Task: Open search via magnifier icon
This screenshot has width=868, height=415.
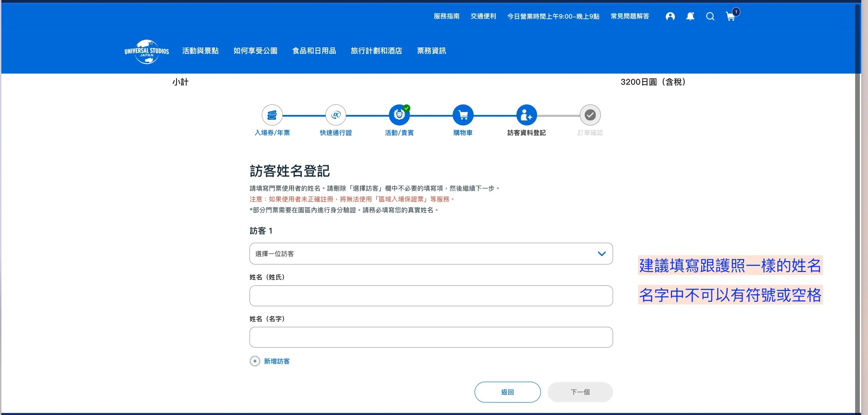Action: (x=710, y=16)
